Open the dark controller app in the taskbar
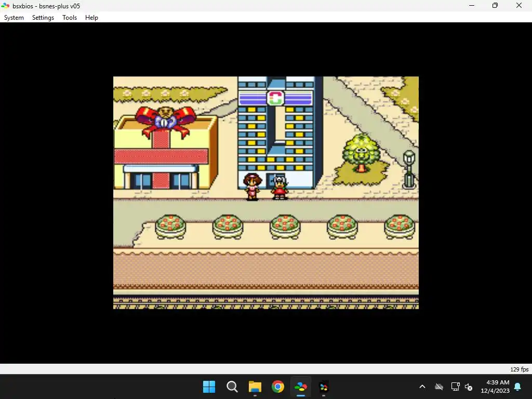The width and height of the screenshot is (532, 399). click(324, 387)
